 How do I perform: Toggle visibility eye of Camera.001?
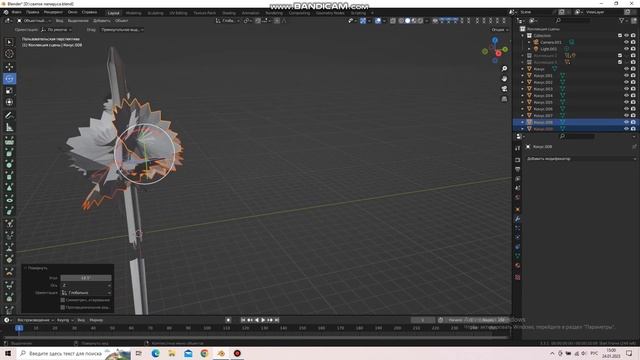click(x=626, y=42)
